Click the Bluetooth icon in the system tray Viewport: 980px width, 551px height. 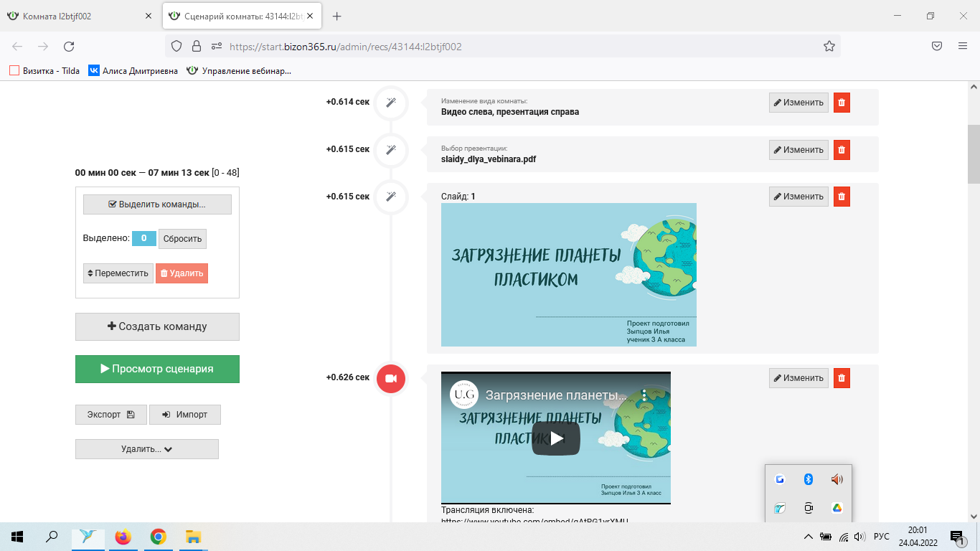[x=808, y=479]
